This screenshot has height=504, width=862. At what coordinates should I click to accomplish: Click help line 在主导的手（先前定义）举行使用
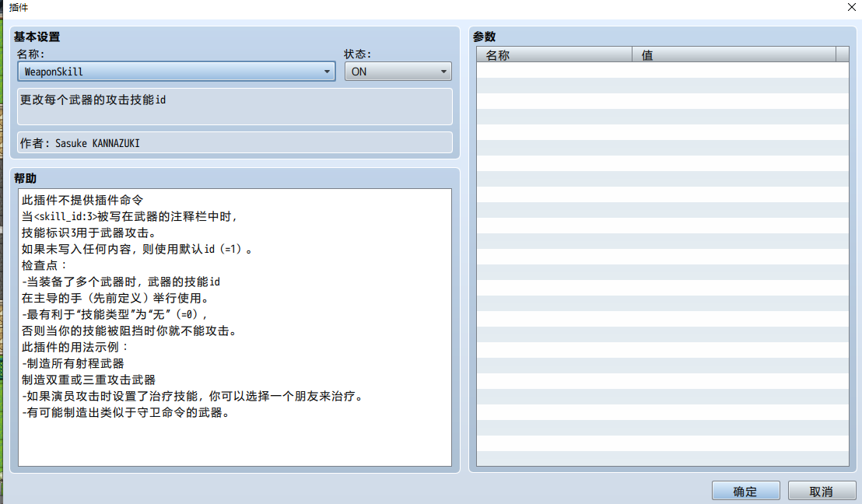pyautogui.click(x=115, y=298)
